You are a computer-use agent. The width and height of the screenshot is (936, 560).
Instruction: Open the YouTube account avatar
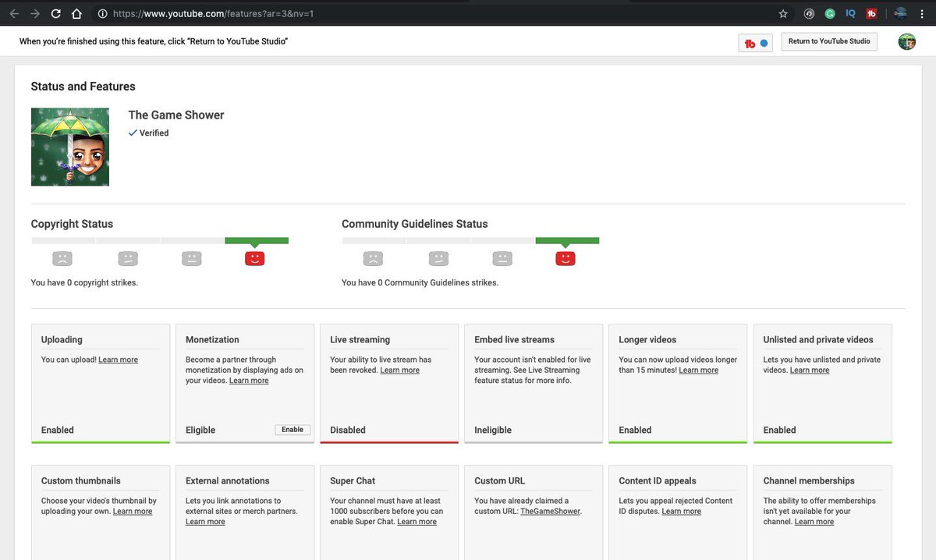coord(906,41)
